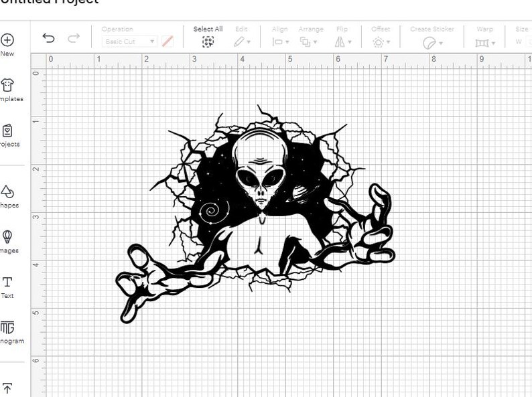Image resolution: width=532 pixels, height=397 pixels.
Task: Expand the Create Sticker dropdown arrow
Action: (441, 43)
